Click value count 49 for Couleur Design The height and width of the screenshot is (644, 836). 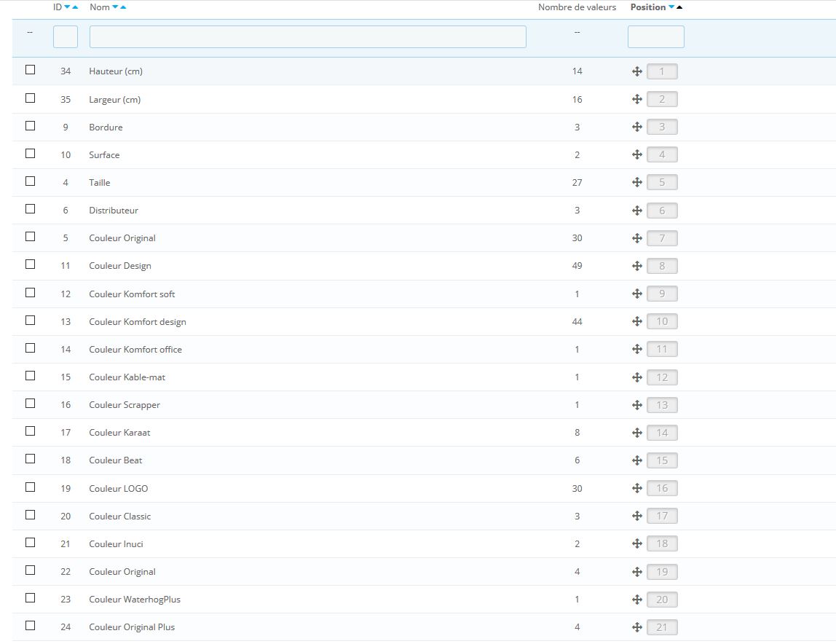[x=577, y=266]
